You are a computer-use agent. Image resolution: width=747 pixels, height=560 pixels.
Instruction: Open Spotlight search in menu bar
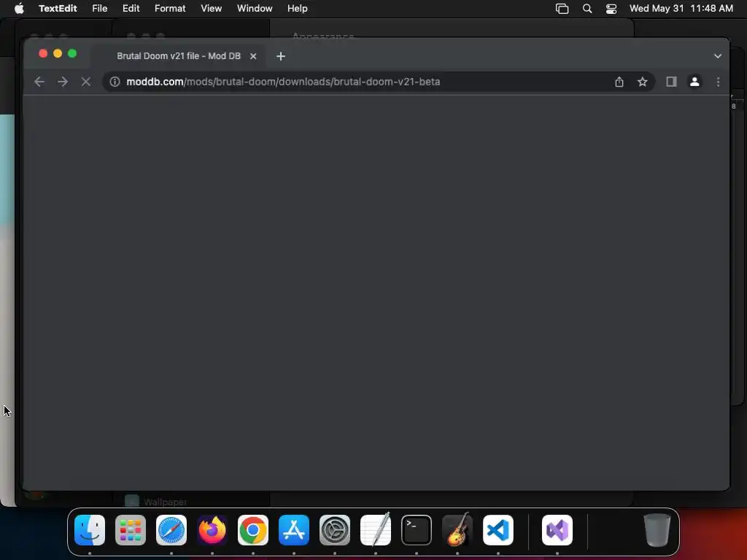587,9
